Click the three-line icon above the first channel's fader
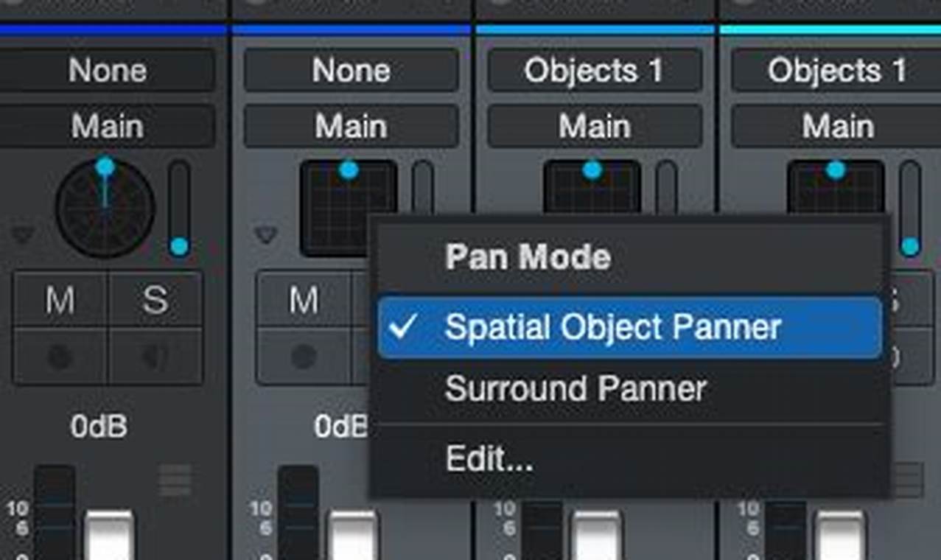This screenshot has height=560, width=941. click(x=175, y=480)
